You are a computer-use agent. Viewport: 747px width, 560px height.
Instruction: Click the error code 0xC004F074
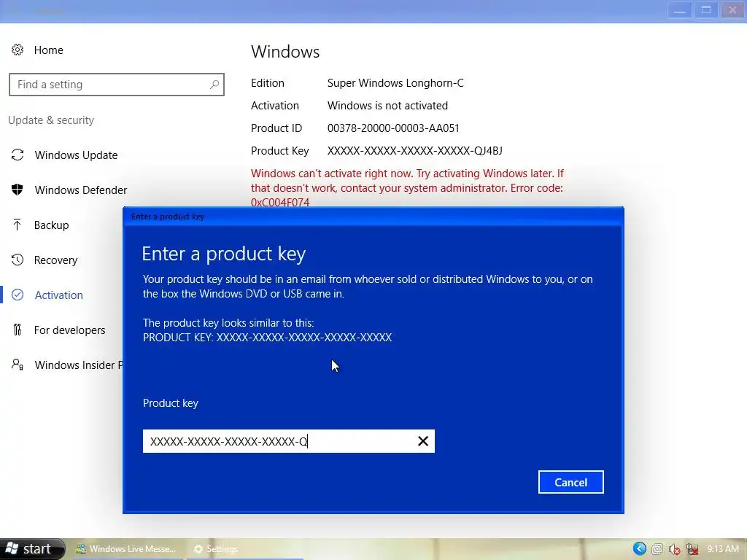point(280,203)
